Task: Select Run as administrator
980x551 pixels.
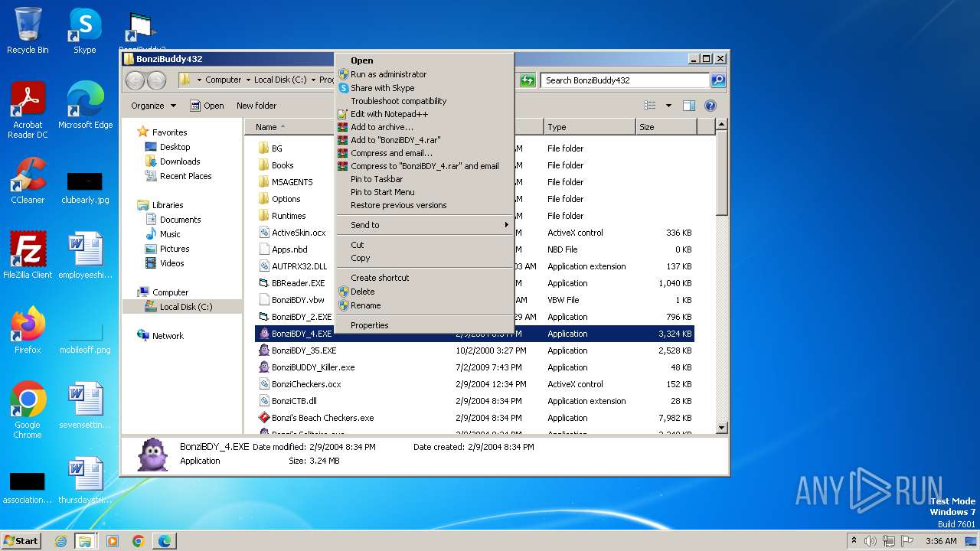Action: click(424, 74)
